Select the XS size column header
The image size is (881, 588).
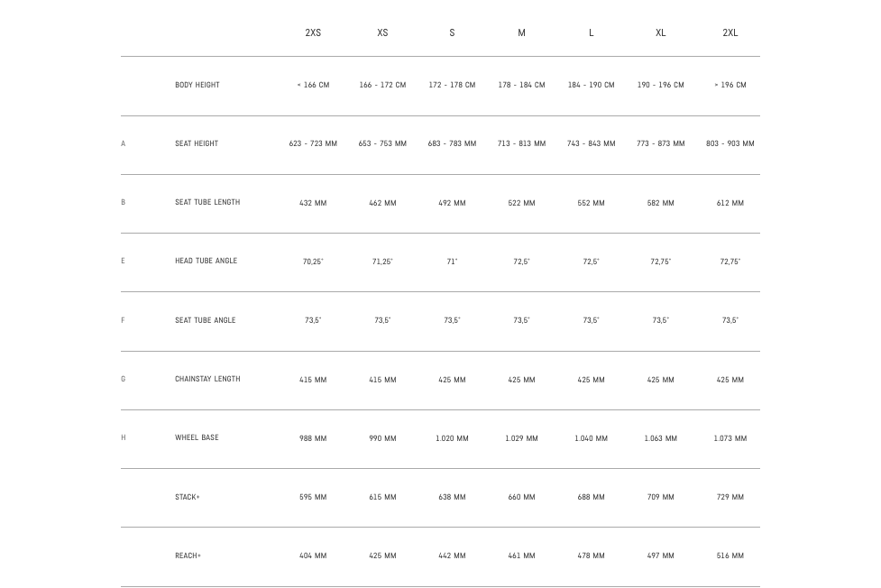[382, 32]
